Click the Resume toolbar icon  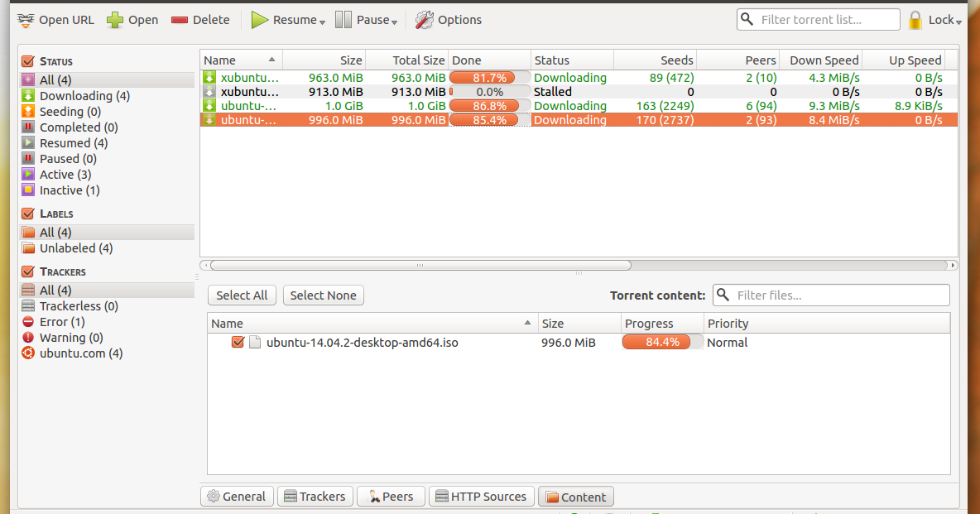(262, 19)
